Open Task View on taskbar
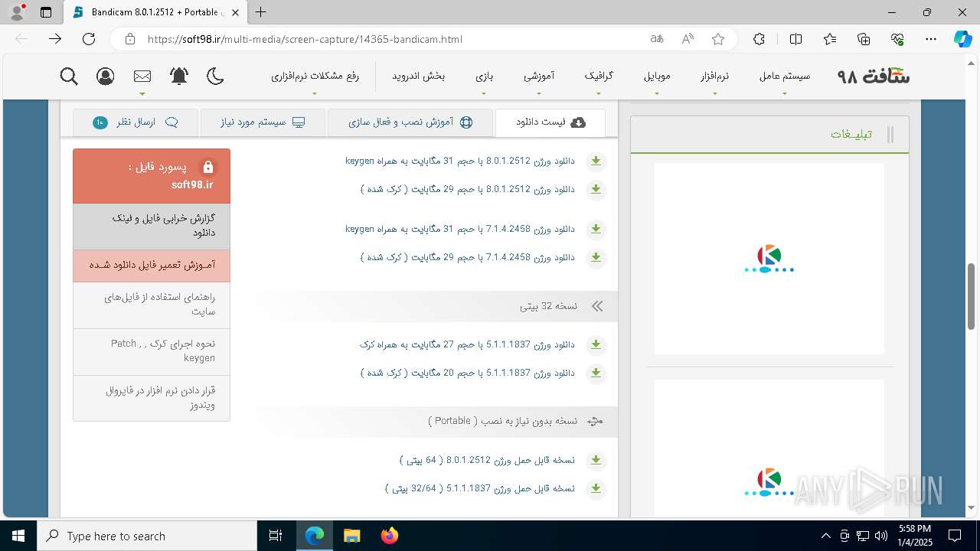 [276, 536]
